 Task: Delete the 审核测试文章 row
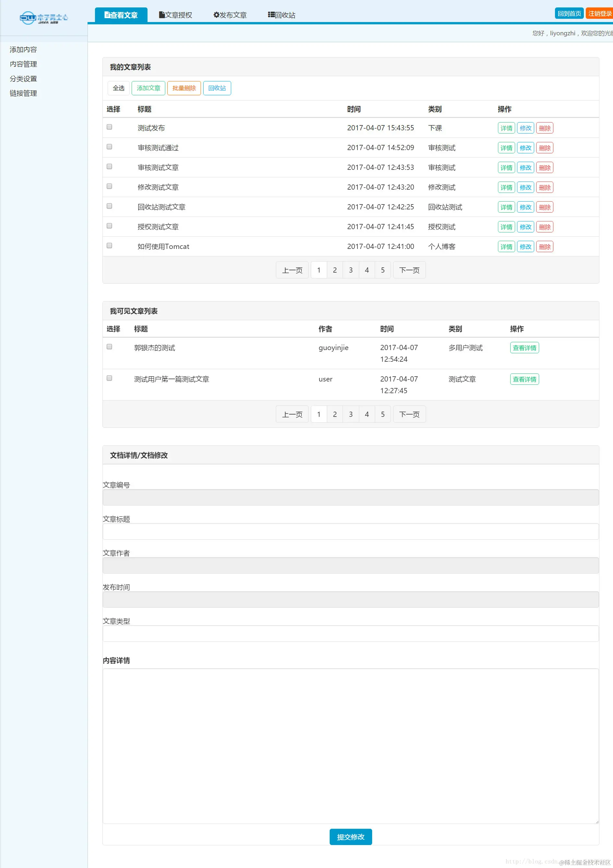point(545,168)
